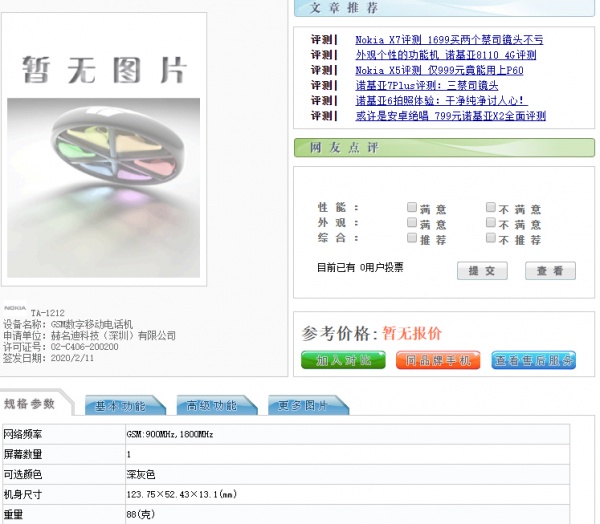Click GSM:900MHz,1800MHz value cell

click(x=347, y=434)
